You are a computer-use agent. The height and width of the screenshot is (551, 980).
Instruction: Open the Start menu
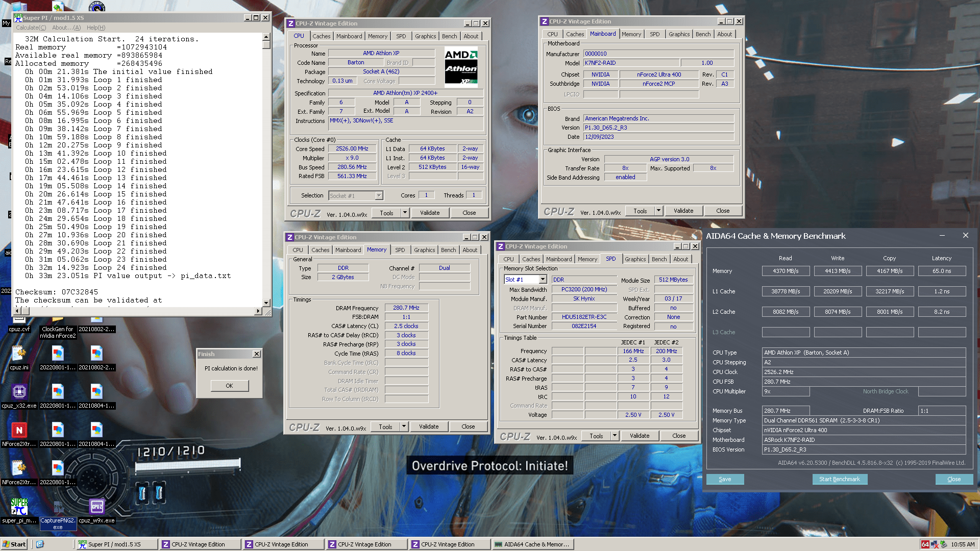click(14, 544)
